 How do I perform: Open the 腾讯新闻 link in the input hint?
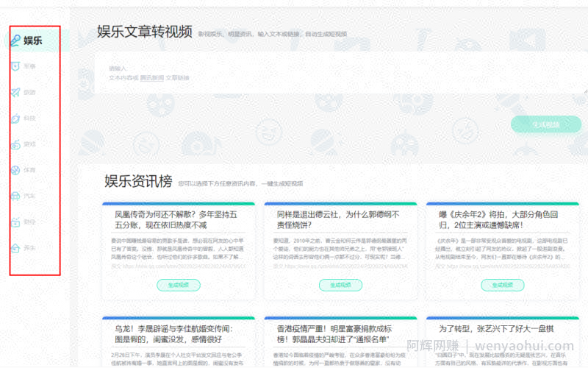tap(152, 78)
